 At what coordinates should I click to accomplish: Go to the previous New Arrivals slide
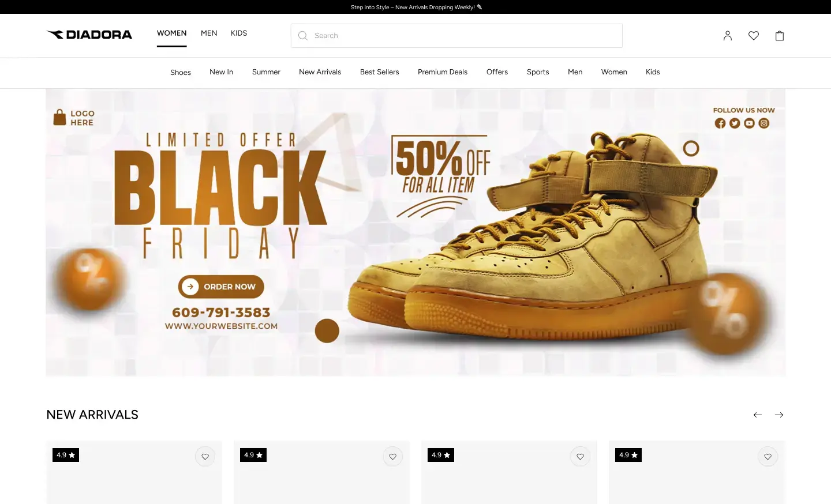click(758, 415)
